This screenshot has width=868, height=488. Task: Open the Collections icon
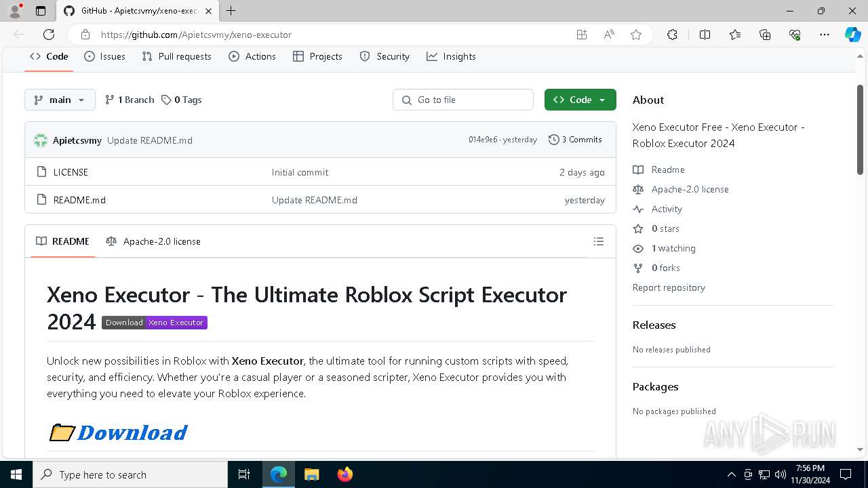pyautogui.click(x=765, y=35)
